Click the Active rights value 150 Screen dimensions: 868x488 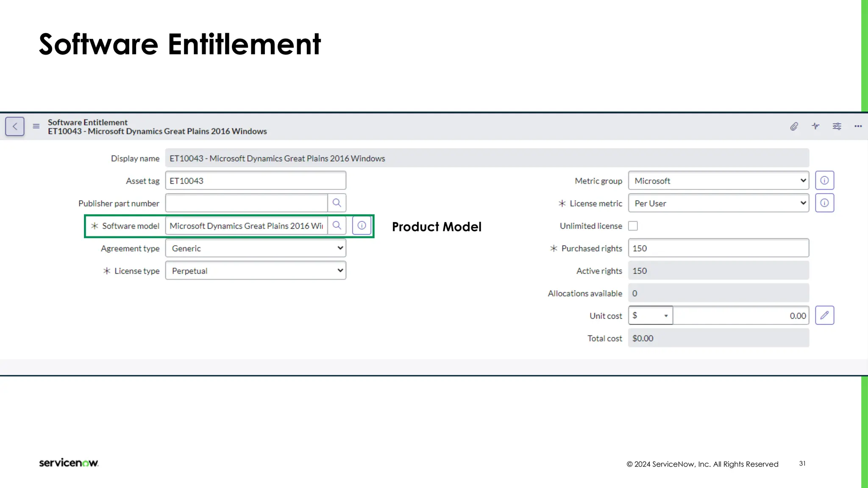click(x=718, y=271)
